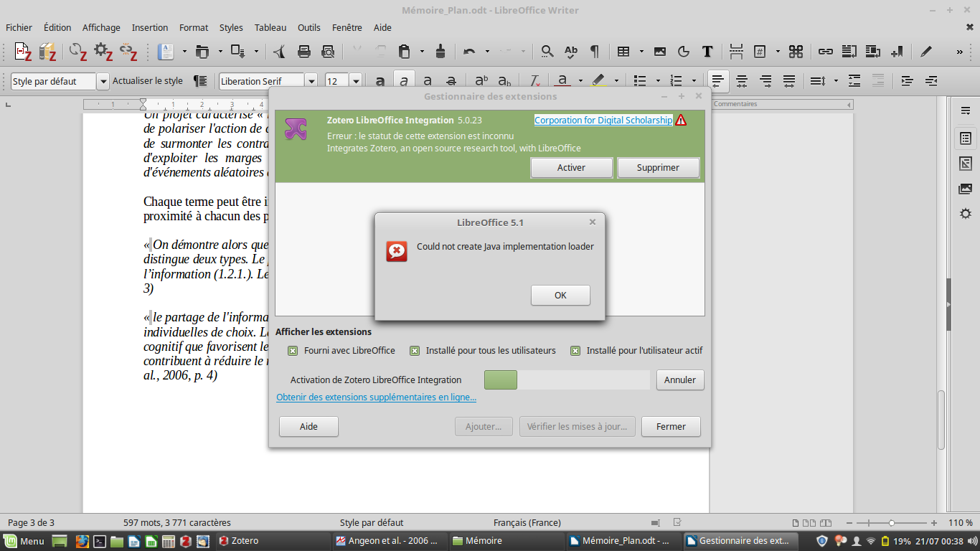Toggle 'Installé pour tous les utilisateurs' checkbox
The width and height of the screenshot is (980, 551).
tap(415, 351)
